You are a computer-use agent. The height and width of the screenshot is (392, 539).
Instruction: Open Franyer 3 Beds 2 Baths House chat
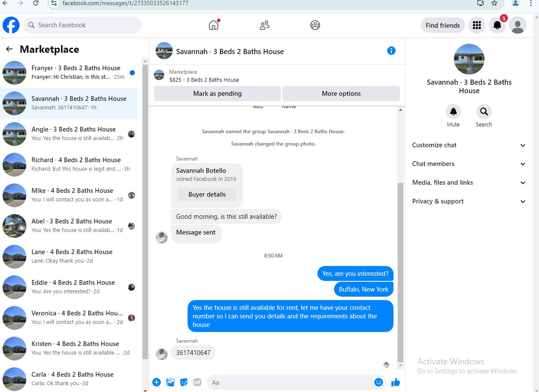(x=69, y=72)
